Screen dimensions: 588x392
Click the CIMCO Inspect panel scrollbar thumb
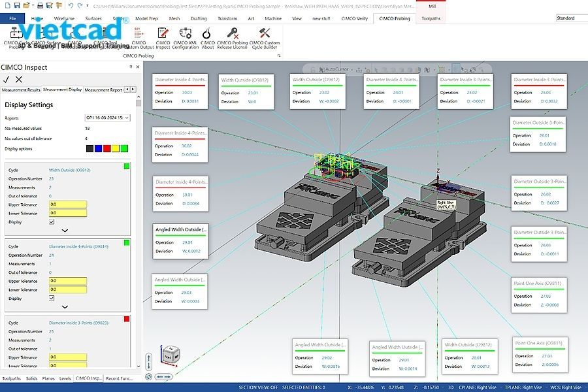click(x=139, y=103)
